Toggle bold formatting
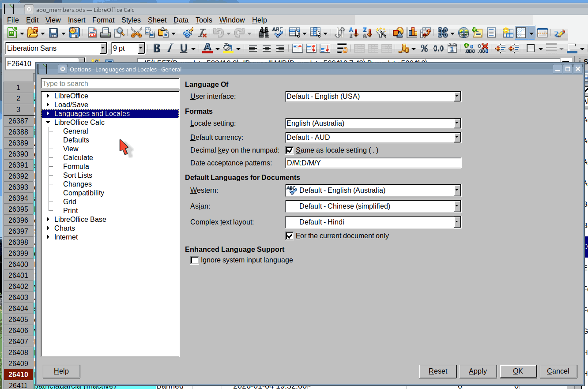588x389 pixels. [x=156, y=49]
